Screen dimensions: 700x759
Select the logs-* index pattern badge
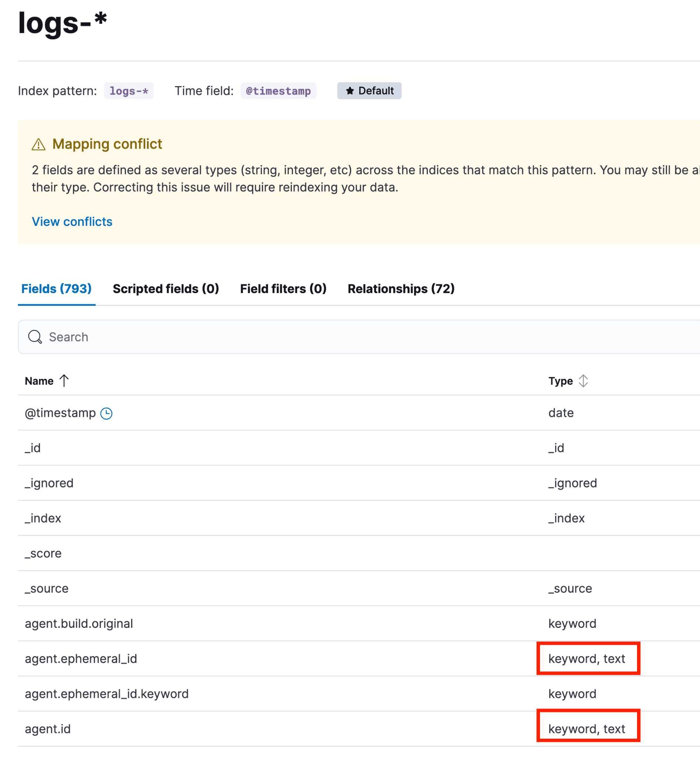129,90
